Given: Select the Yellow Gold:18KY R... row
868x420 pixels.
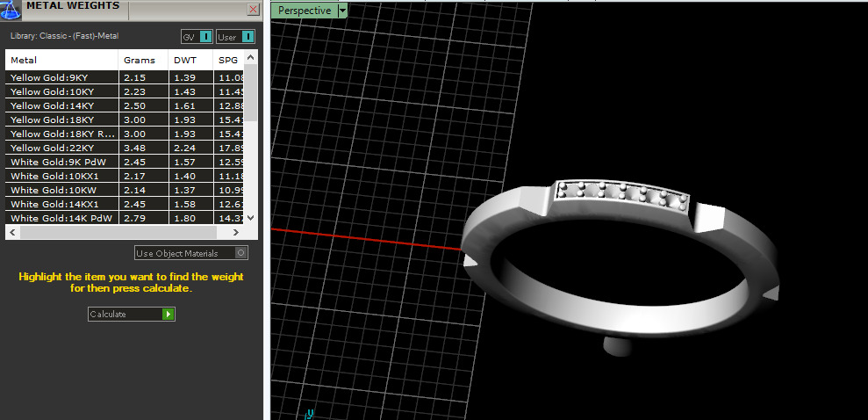Looking at the screenshot, I should point(125,134).
